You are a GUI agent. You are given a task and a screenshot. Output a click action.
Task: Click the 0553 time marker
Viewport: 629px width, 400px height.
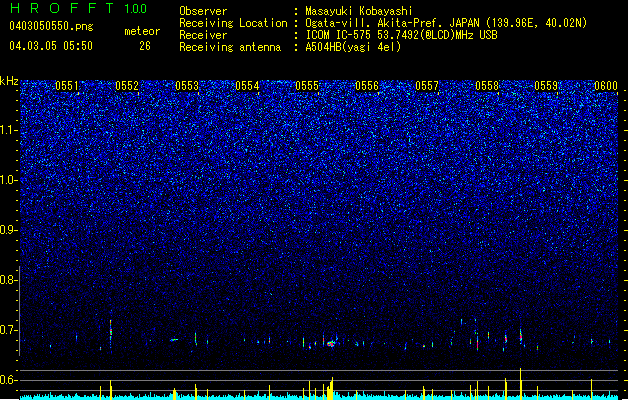click(x=187, y=86)
